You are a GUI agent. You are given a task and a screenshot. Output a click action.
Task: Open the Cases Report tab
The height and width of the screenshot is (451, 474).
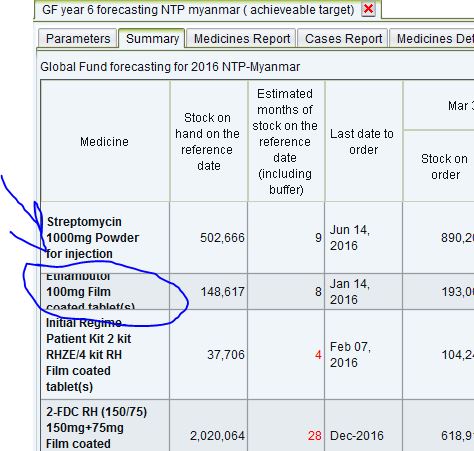(343, 39)
